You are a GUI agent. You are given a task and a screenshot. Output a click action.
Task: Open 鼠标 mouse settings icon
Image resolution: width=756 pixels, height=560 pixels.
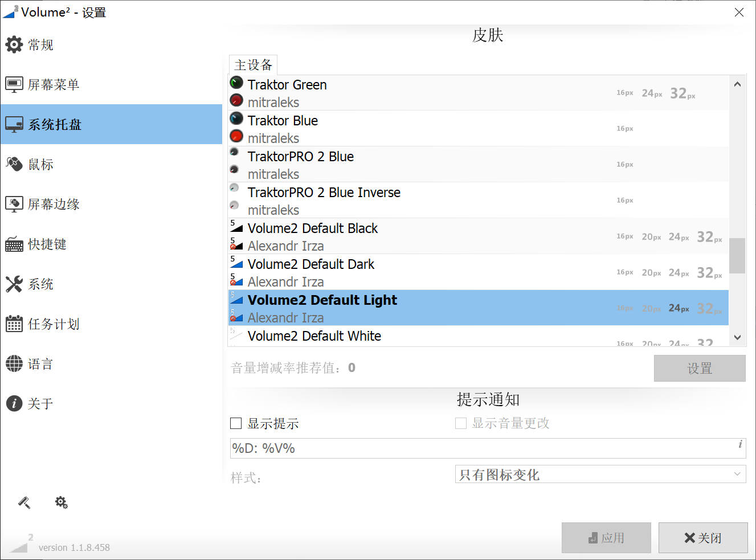pos(14,164)
